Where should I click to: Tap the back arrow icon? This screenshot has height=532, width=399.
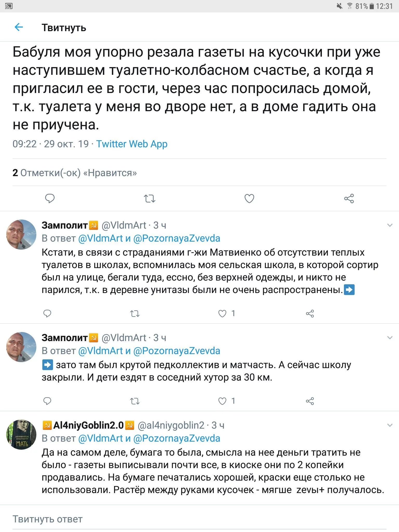pyautogui.click(x=19, y=27)
